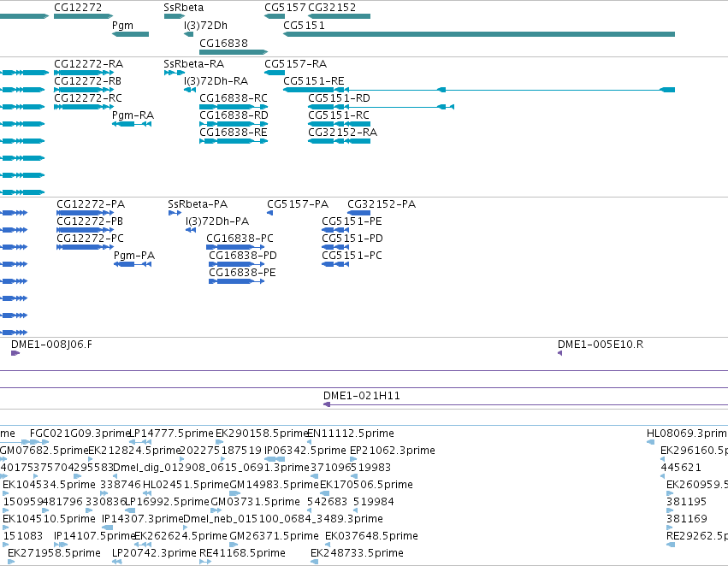
Task: Select EST EN11112.5prime label
Action: pos(351,433)
